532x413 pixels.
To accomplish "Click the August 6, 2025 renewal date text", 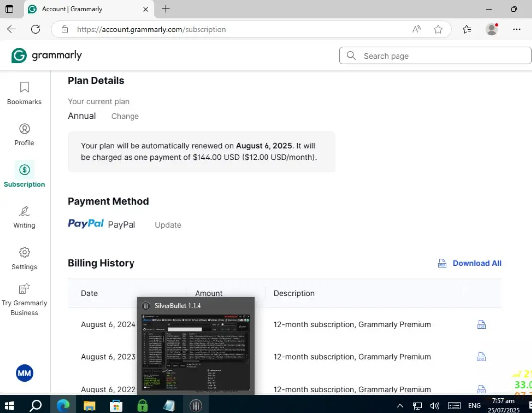I will [x=264, y=146].
